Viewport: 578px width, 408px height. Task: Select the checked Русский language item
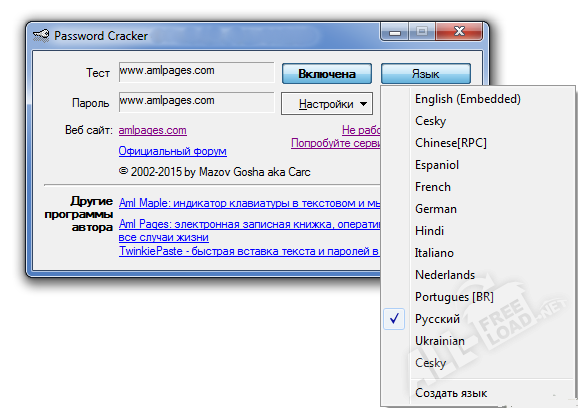(437, 319)
